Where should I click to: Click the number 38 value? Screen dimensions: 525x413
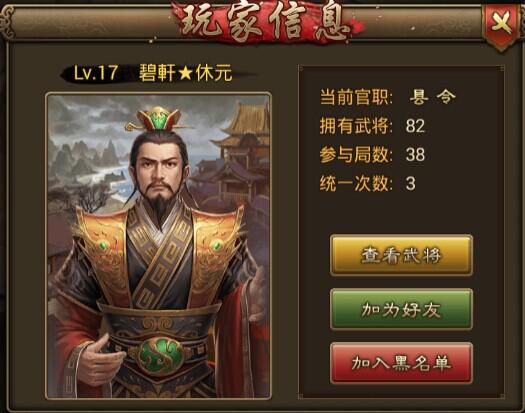(415, 155)
